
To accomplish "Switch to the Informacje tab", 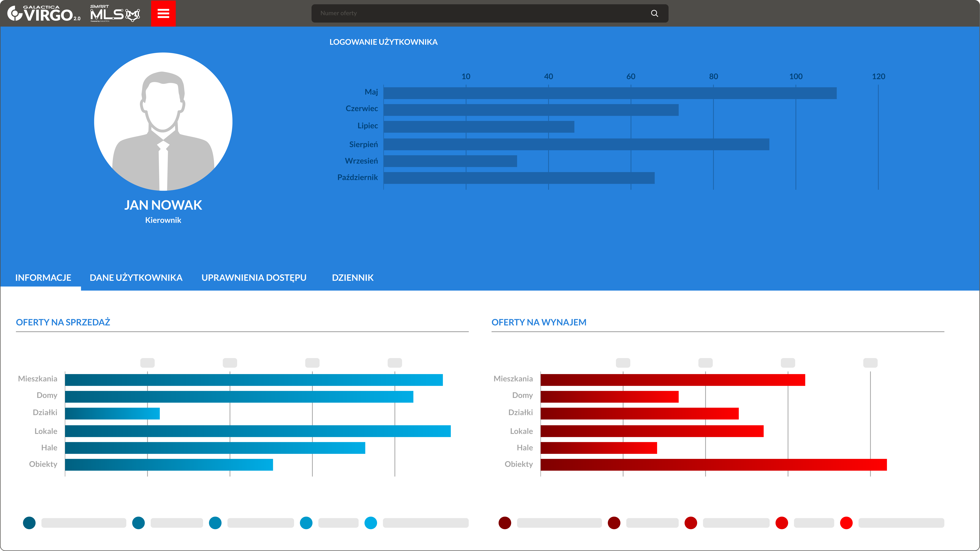I will click(x=43, y=278).
